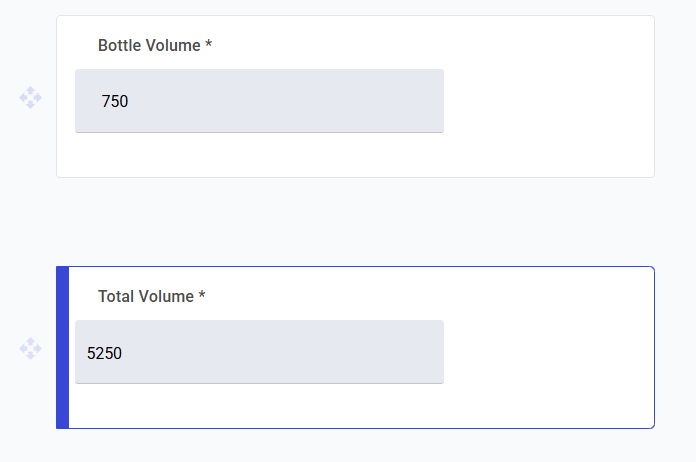Focus the Total Volume input field
The image size is (696, 462).
[x=259, y=352]
